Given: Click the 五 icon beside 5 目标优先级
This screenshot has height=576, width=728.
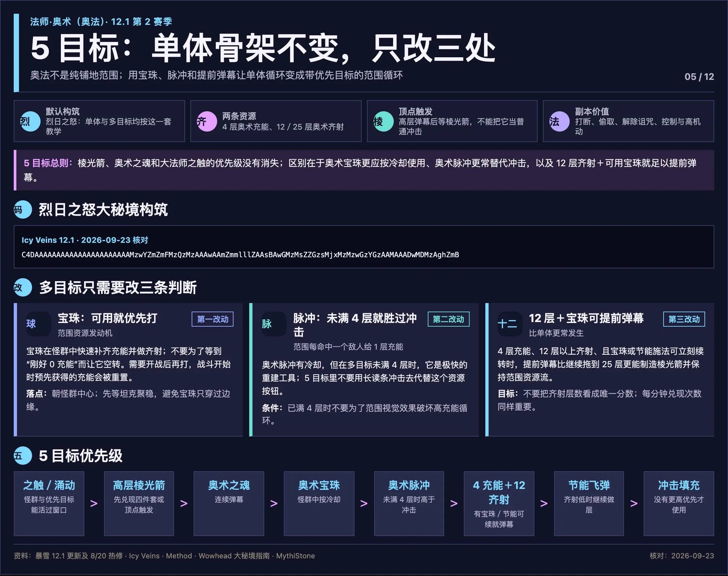Looking at the screenshot, I should pyautogui.click(x=23, y=456).
